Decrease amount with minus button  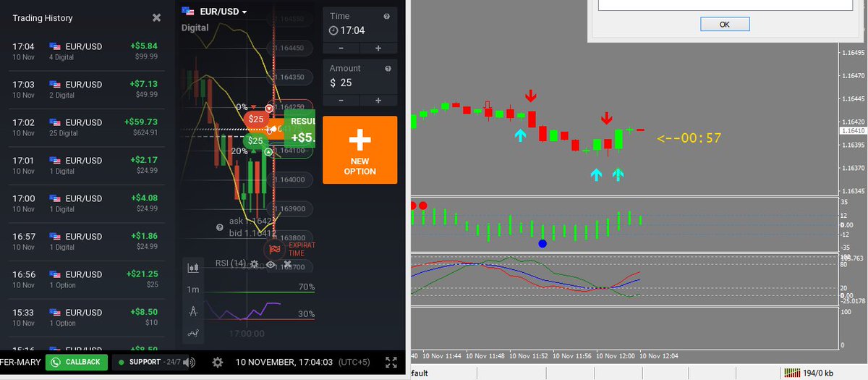[341, 101]
